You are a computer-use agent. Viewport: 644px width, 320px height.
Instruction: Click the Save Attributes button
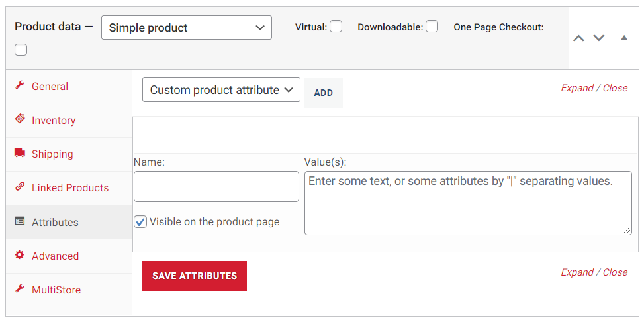195,276
